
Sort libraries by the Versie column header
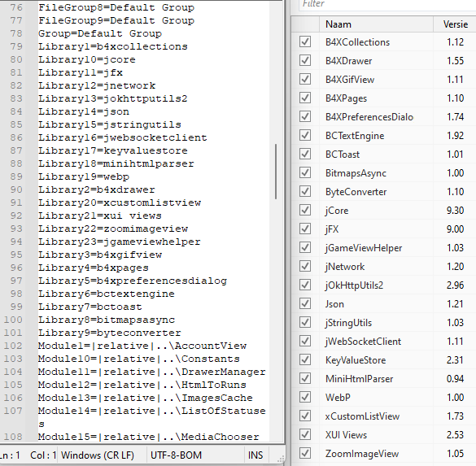point(455,24)
